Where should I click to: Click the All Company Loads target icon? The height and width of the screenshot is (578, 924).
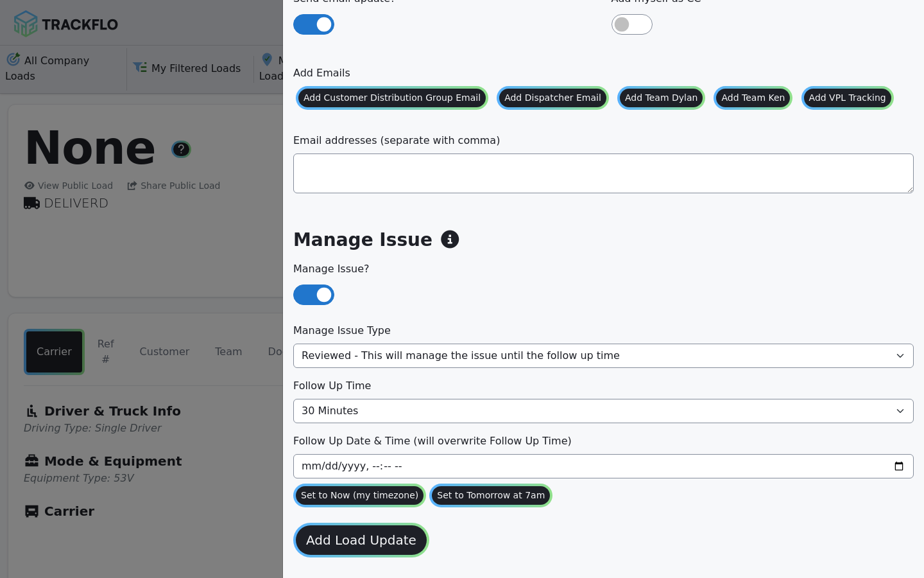click(13, 60)
